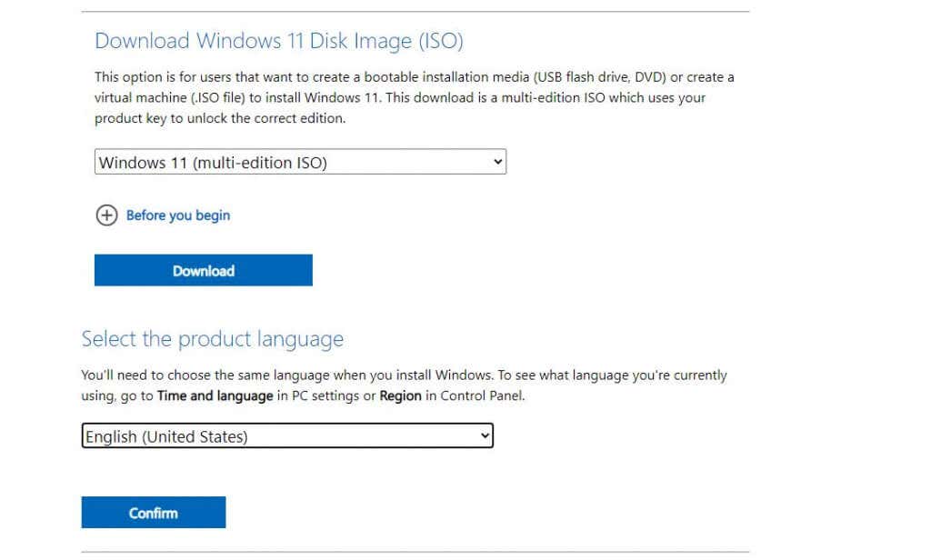The width and height of the screenshot is (931, 560).
Task: Click the Download button
Action: (203, 270)
